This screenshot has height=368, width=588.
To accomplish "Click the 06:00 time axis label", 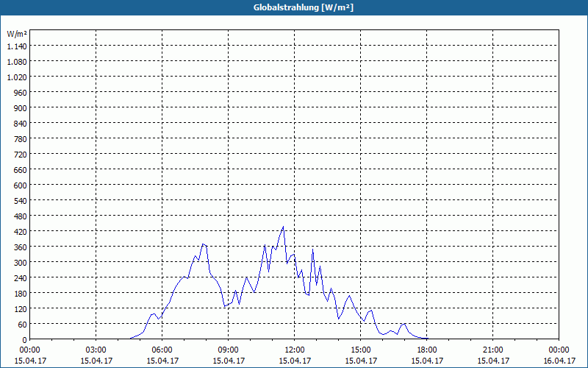I will pyautogui.click(x=162, y=350).
